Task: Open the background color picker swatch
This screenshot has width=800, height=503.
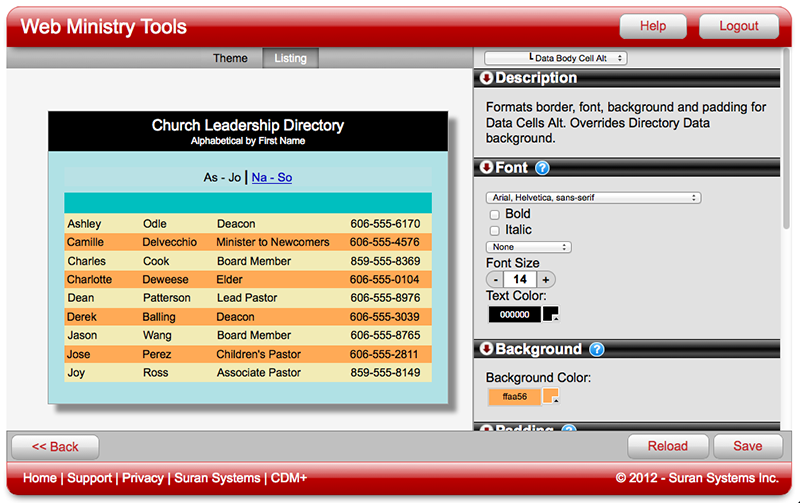Action: point(550,397)
